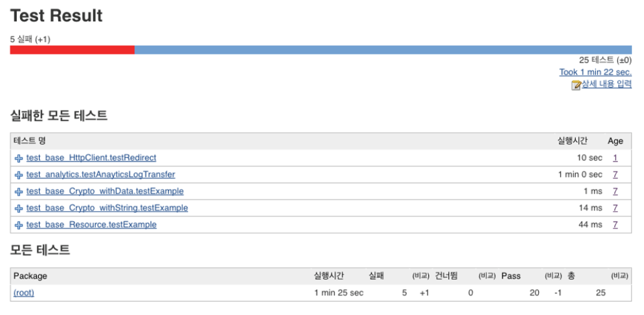Open the test_base_Crypto_withString.testExample link
The height and width of the screenshot is (315, 644).
click(106, 208)
